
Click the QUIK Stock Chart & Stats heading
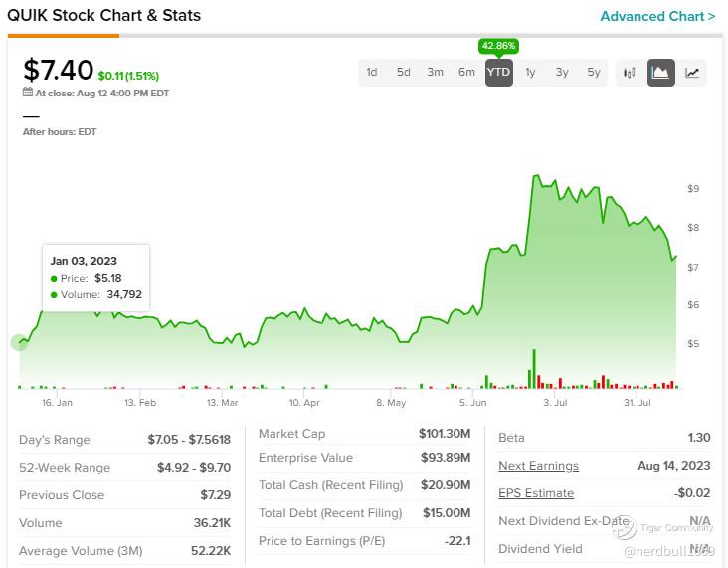click(x=104, y=15)
